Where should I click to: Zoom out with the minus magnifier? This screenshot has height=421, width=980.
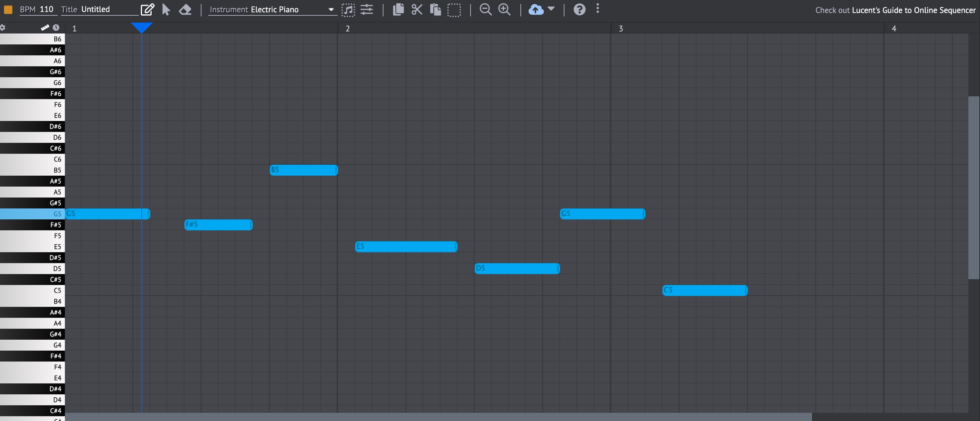pos(486,10)
